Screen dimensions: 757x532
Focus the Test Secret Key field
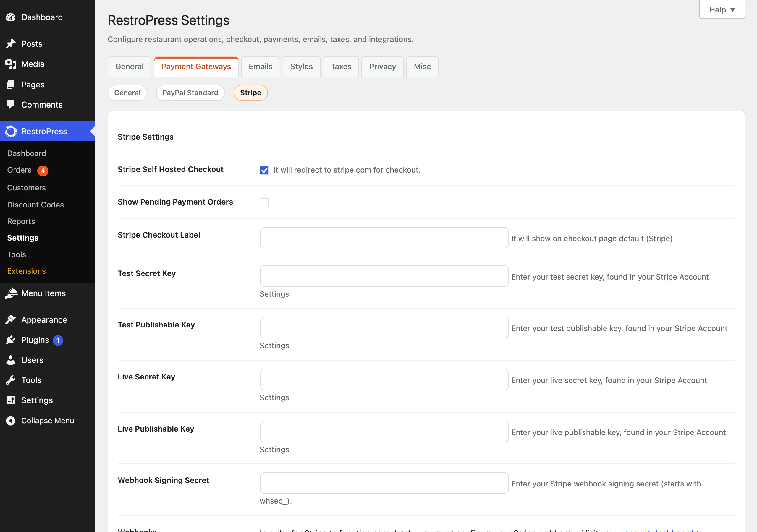[384, 276]
